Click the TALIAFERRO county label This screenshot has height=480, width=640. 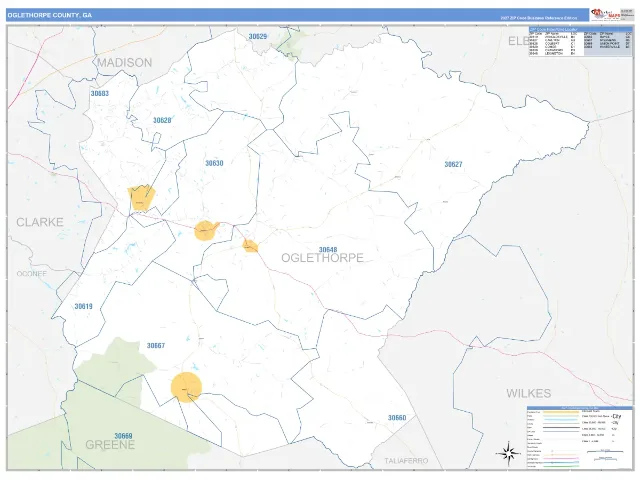(x=406, y=461)
